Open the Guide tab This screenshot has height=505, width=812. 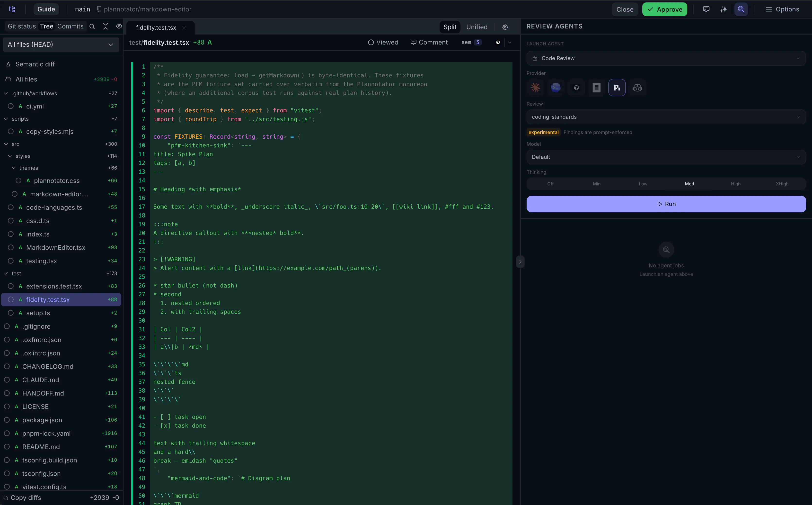pyautogui.click(x=46, y=9)
